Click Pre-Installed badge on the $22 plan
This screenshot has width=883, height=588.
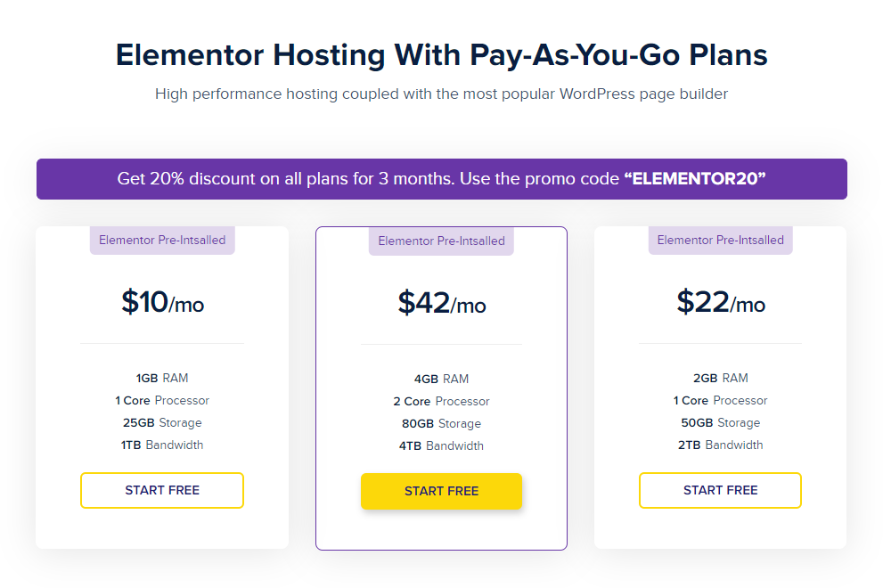(720, 240)
